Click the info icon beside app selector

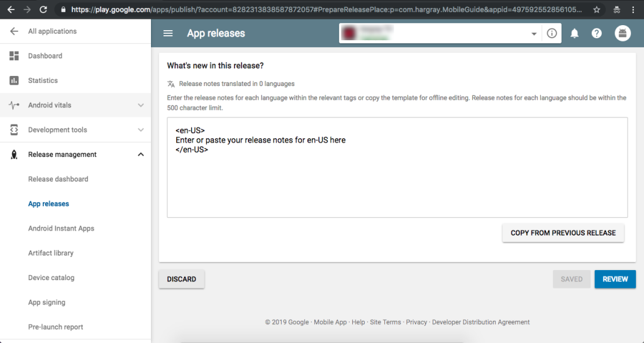(x=552, y=33)
